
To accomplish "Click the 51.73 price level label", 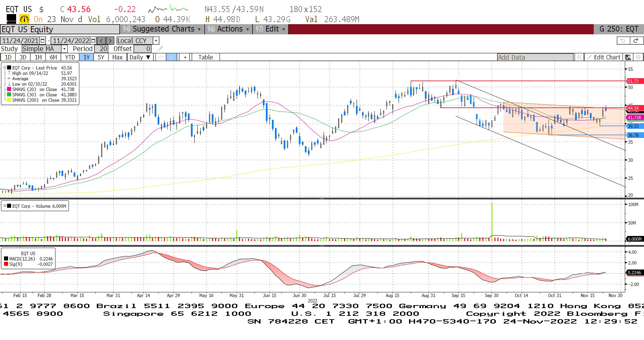I will coord(635,81).
